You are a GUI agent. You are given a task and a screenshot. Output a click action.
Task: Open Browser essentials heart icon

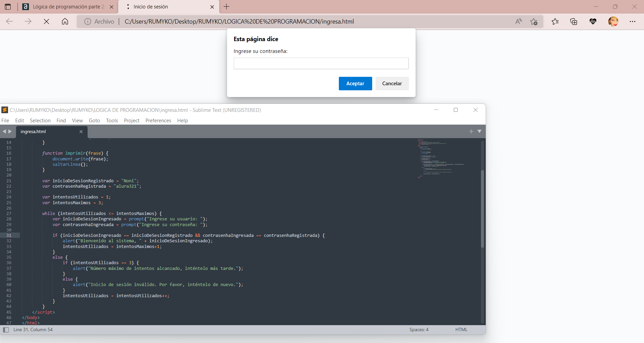click(x=593, y=22)
